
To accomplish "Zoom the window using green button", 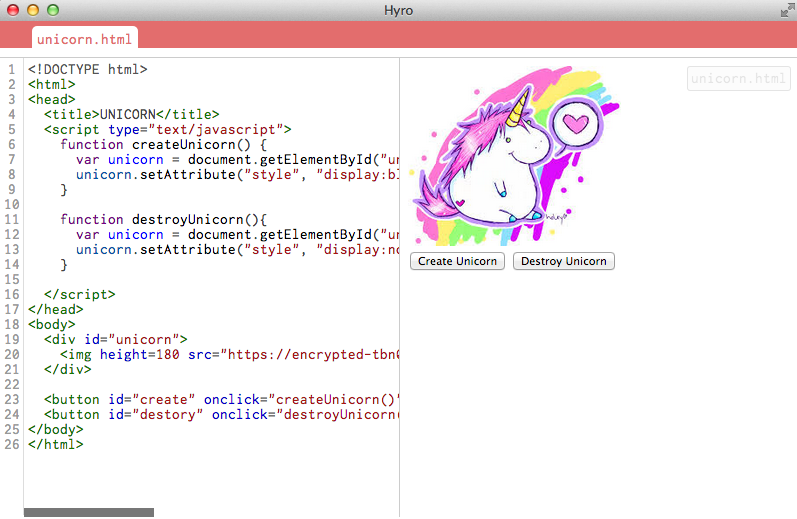I will (53, 10).
